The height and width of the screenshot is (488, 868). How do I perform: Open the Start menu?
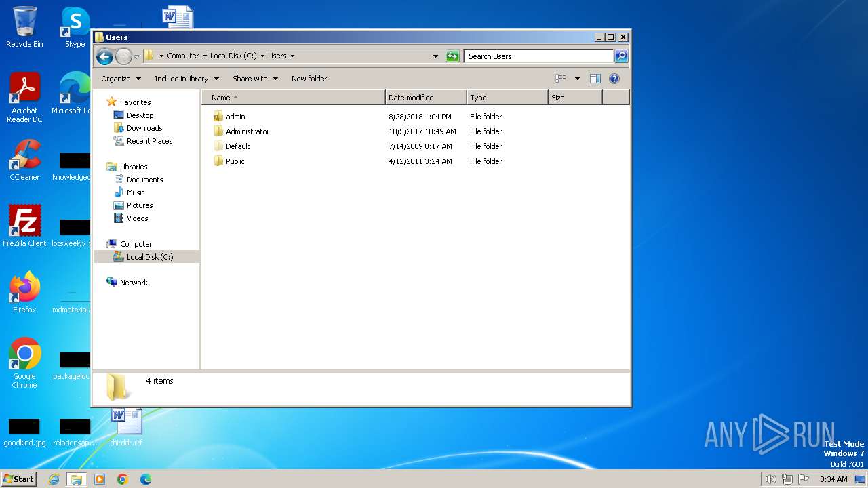point(18,479)
